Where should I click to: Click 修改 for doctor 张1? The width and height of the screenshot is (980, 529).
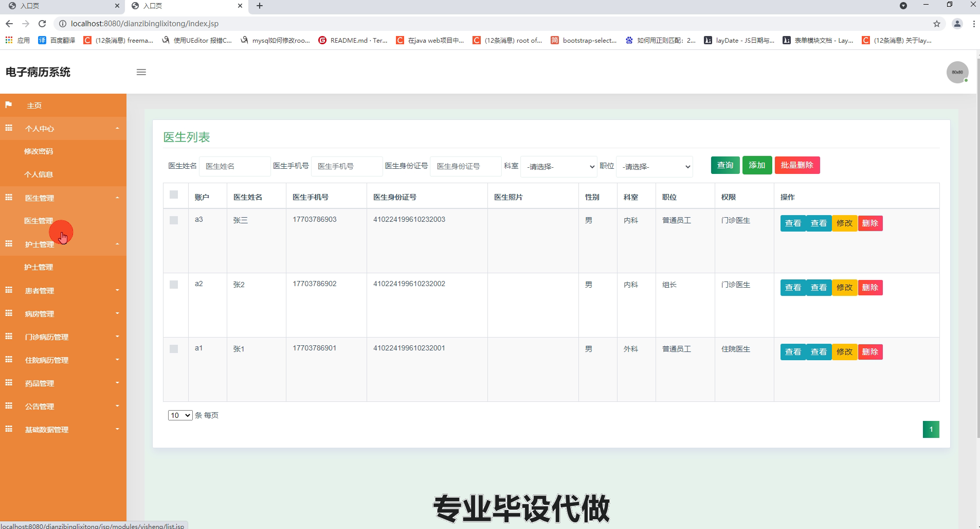tap(844, 352)
